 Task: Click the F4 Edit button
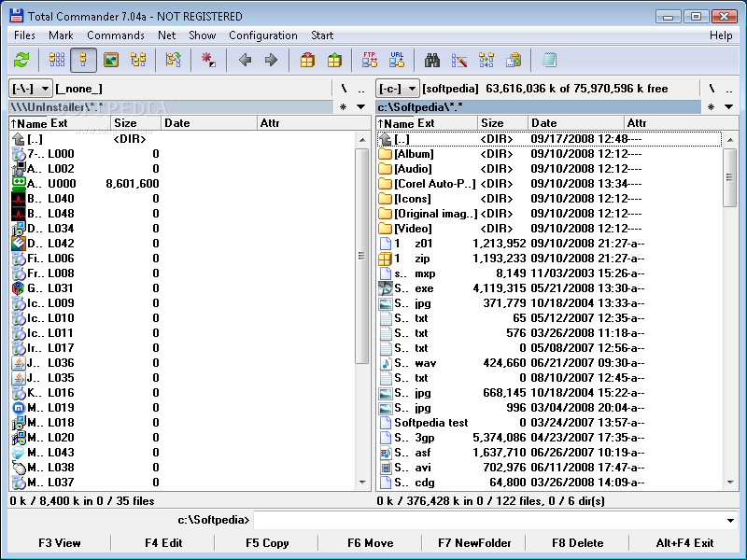(163, 543)
